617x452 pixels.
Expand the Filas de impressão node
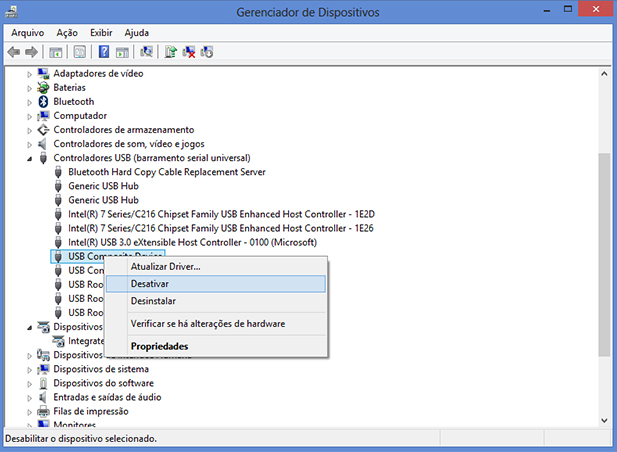(x=30, y=412)
